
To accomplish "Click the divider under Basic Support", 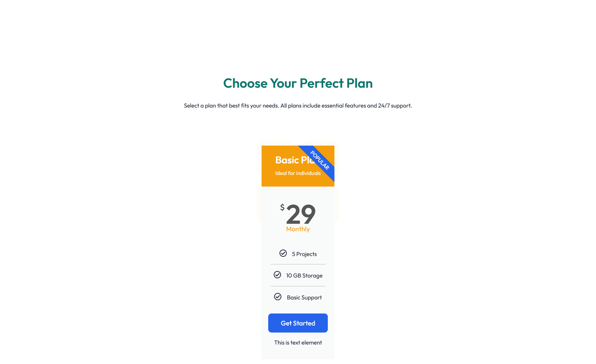I will tap(298, 308).
